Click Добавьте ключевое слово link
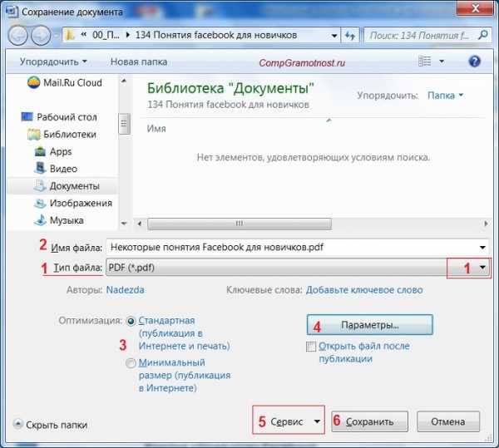The width and height of the screenshot is (499, 448). pos(364,290)
